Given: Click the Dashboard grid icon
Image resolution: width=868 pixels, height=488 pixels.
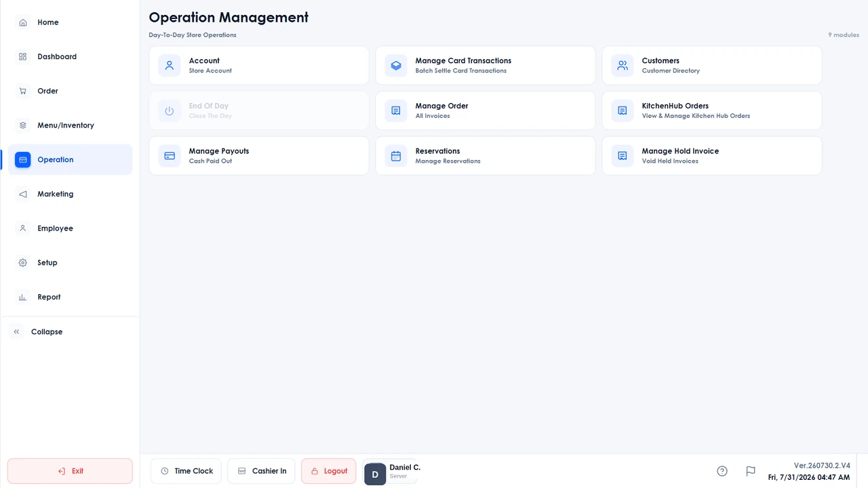Looking at the screenshot, I should point(23,57).
